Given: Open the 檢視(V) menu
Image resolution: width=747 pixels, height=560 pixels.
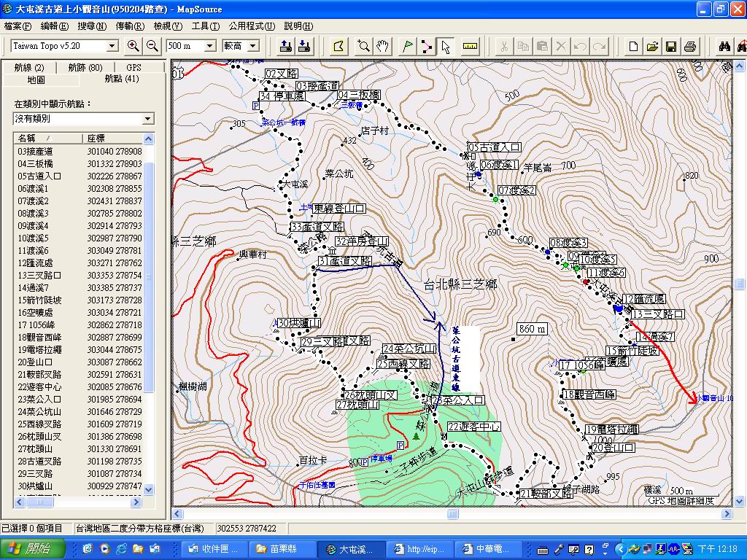Looking at the screenshot, I should pos(167,26).
